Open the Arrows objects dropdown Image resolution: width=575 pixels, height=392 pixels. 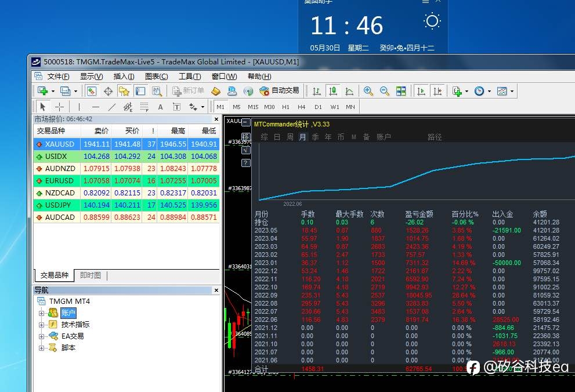(202, 107)
